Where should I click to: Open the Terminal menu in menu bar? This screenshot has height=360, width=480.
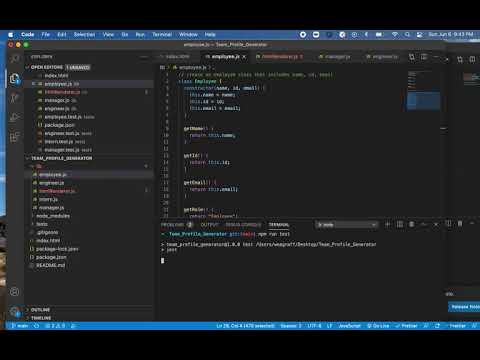[x=162, y=34]
